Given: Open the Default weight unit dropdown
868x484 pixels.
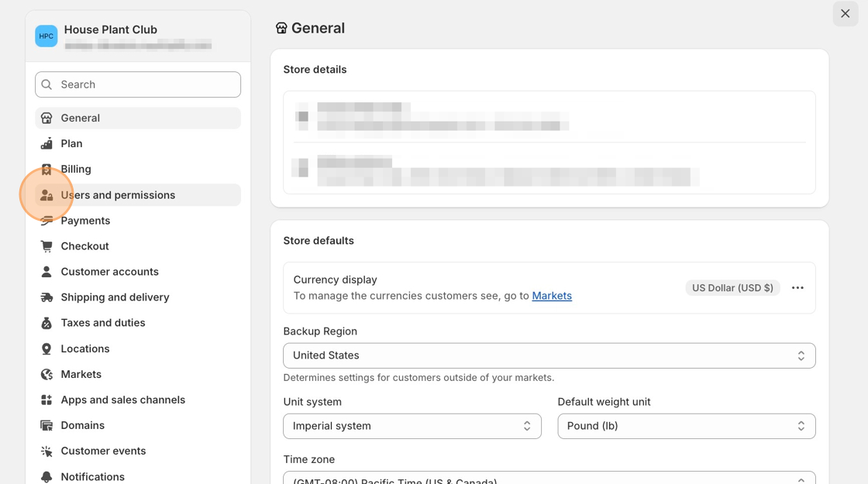Looking at the screenshot, I should [686, 426].
